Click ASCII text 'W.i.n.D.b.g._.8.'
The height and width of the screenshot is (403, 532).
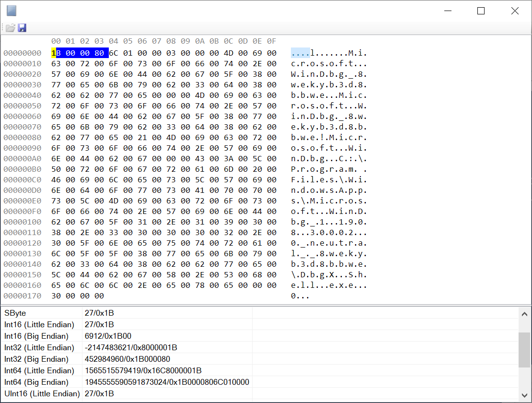329,74
